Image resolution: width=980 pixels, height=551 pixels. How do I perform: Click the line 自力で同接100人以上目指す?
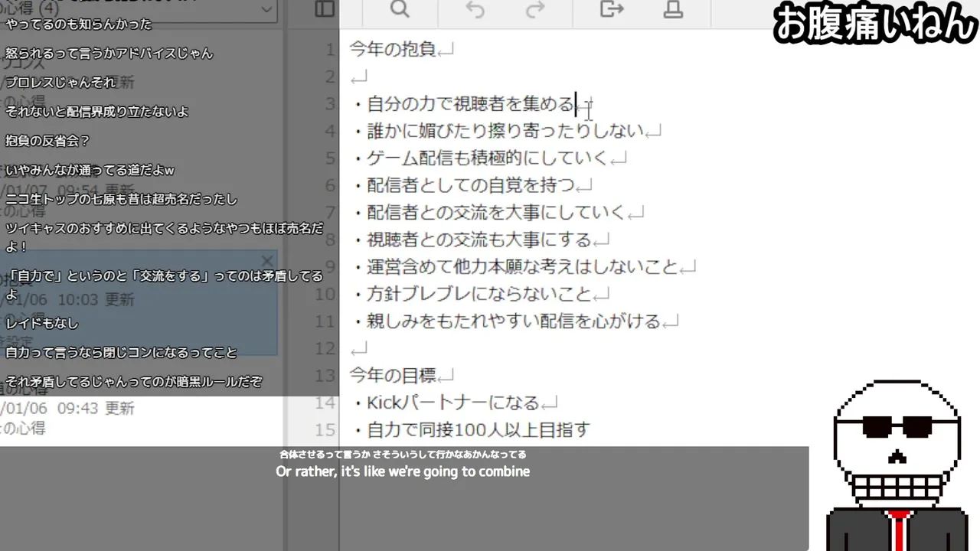[x=472, y=430]
